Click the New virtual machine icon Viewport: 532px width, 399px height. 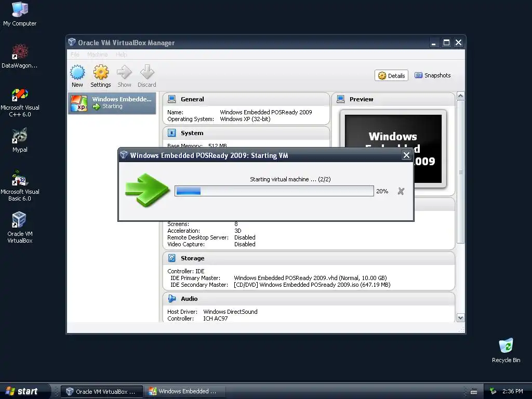click(77, 72)
